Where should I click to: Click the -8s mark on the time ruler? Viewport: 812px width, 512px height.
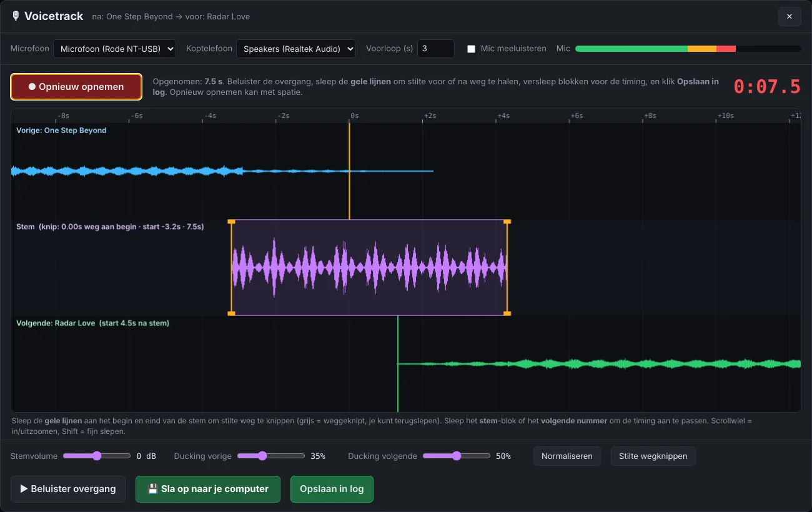[x=63, y=116]
